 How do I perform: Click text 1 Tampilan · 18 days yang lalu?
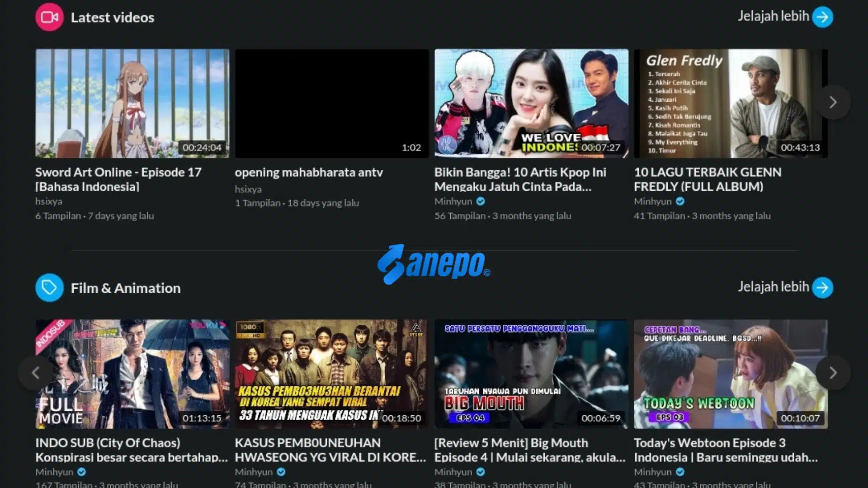297,203
